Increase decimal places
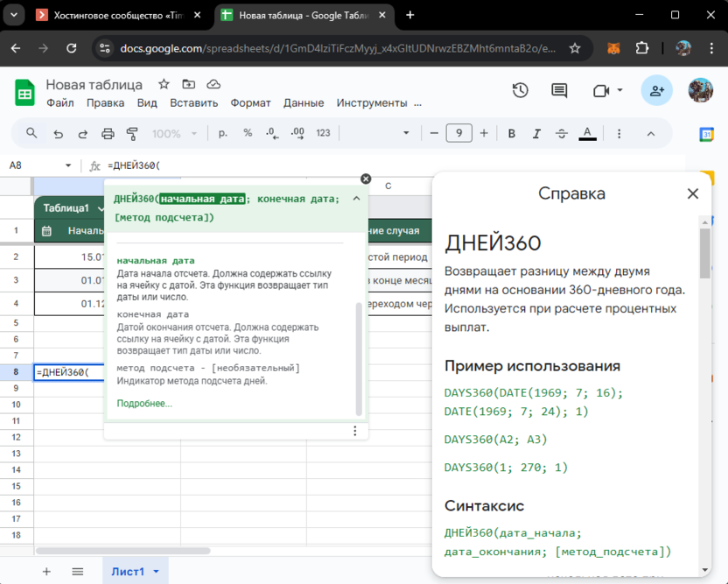Viewport: 728px width, 584px height. [x=297, y=133]
